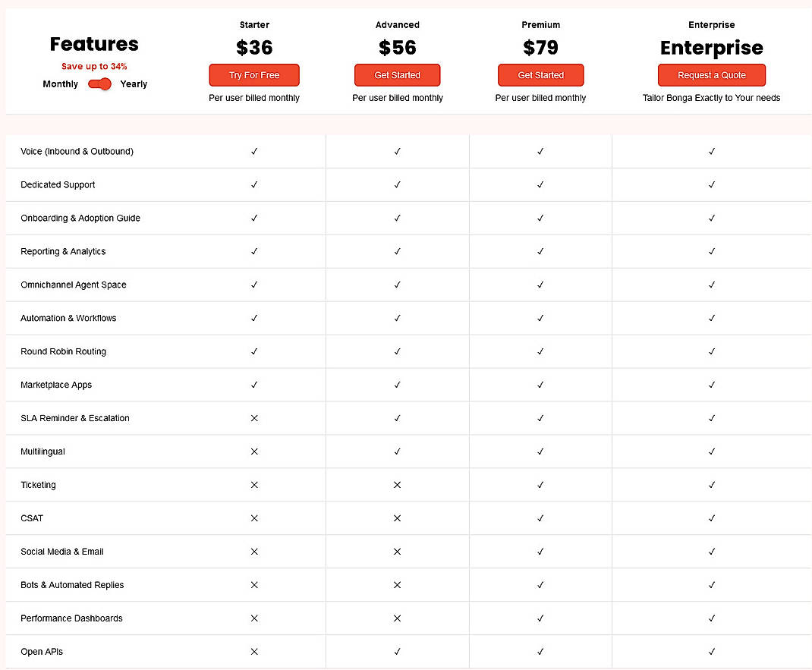
Task: Click the cross for Performance Dashboards under Starter
Action: 254,618
